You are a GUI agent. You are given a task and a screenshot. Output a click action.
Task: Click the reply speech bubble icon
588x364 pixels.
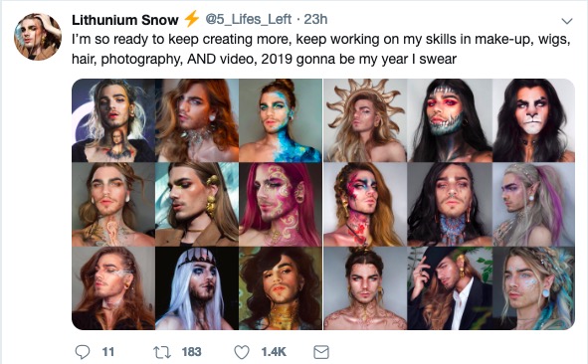pyautogui.click(x=83, y=352)
